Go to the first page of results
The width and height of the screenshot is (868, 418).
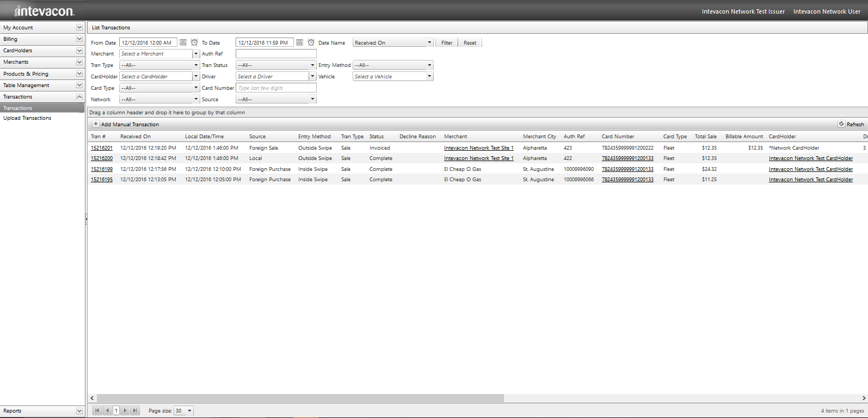click(97, 411)
